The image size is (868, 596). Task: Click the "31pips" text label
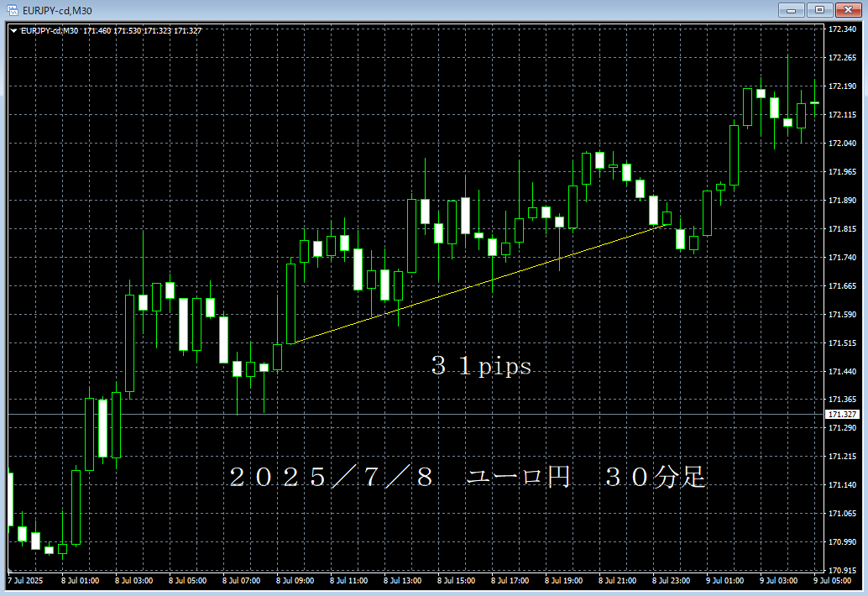[481, 367]
